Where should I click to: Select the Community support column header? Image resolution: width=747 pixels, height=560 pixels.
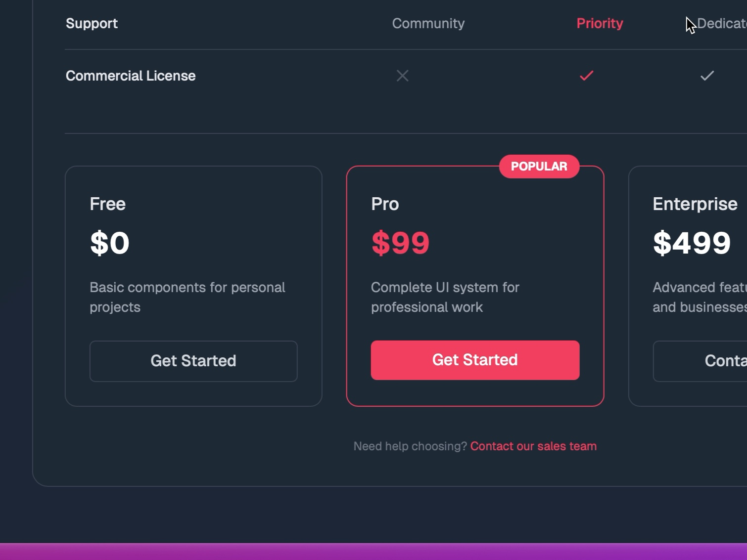pos(428,23)
